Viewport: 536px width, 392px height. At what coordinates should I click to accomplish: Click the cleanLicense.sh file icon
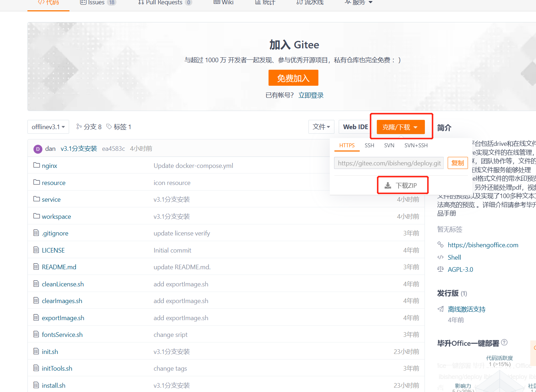[x=36, y=284]
